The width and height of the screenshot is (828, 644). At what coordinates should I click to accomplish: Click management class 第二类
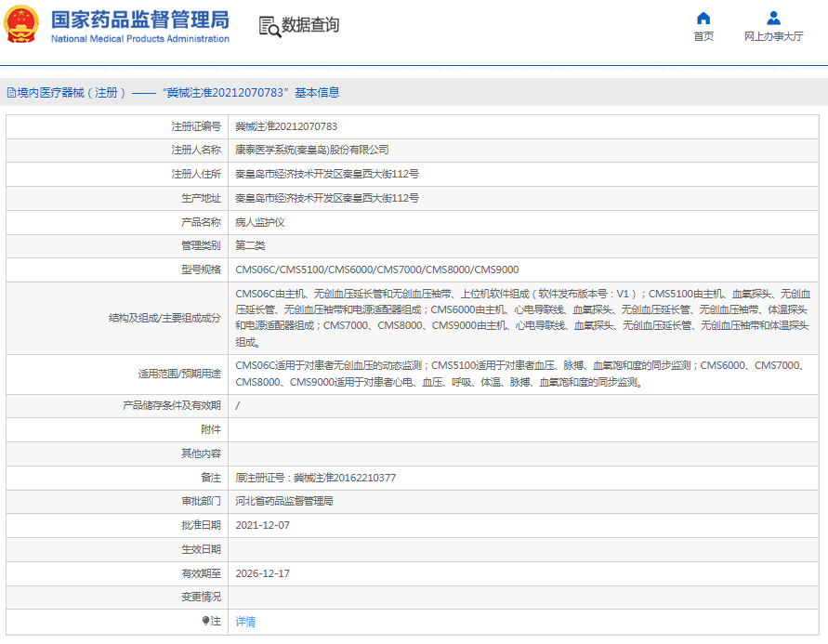pos(250,245)
